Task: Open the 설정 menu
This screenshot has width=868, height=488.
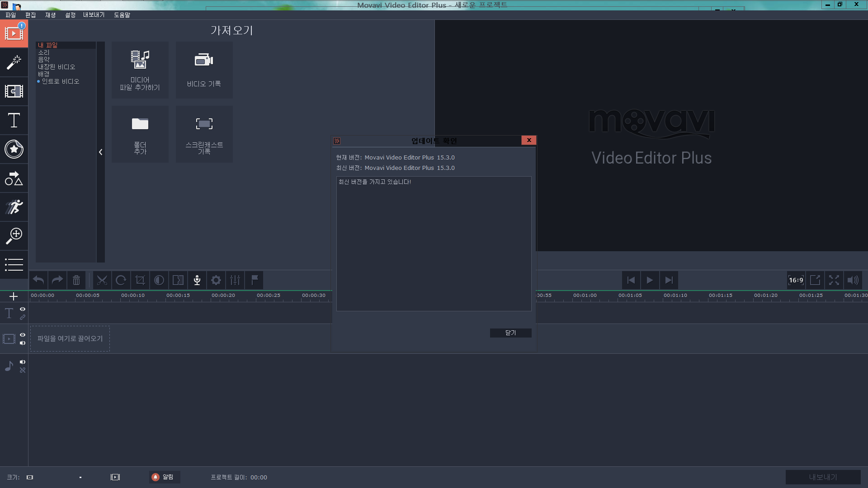Action: (70, 15)
